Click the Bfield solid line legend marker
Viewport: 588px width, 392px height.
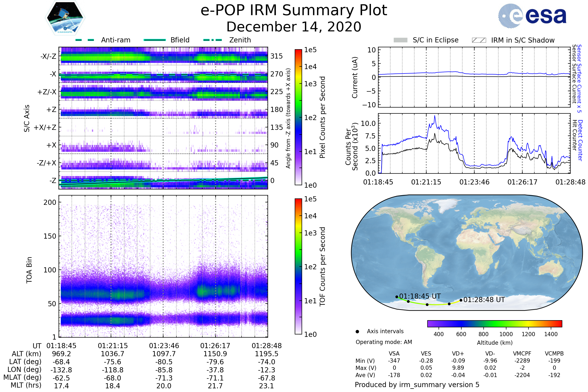pos(155,40)
